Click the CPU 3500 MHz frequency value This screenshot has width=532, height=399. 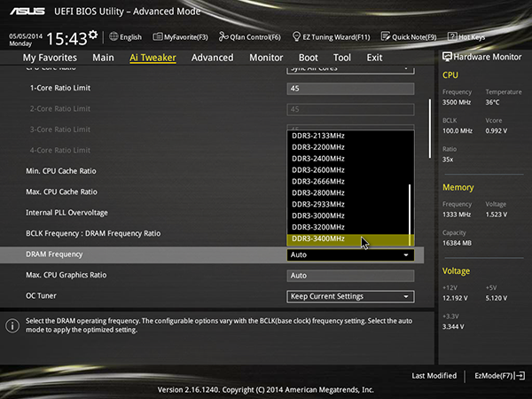pyautogui.click(x=457, y=102)
